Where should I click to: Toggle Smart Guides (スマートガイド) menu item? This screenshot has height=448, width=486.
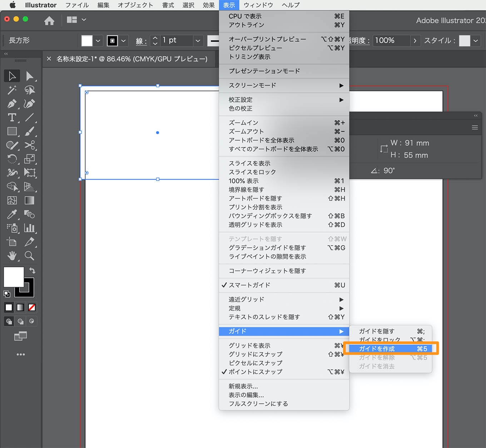click(x=284, y=285)
